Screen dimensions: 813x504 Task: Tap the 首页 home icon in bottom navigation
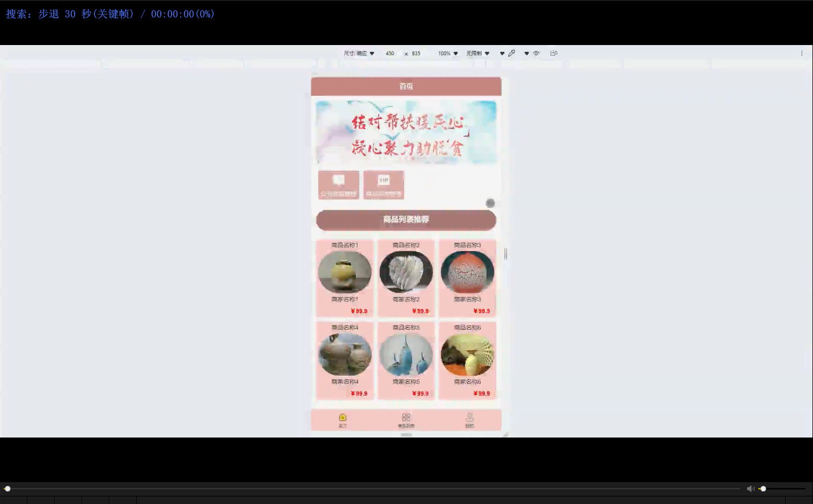pos(343,419)
